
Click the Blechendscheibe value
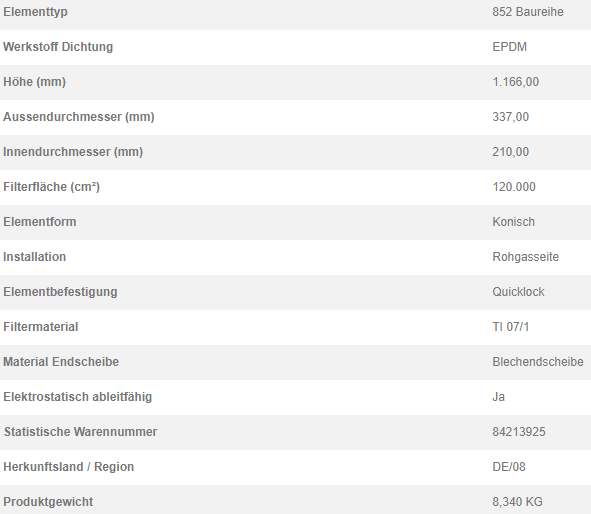(538, 362)
